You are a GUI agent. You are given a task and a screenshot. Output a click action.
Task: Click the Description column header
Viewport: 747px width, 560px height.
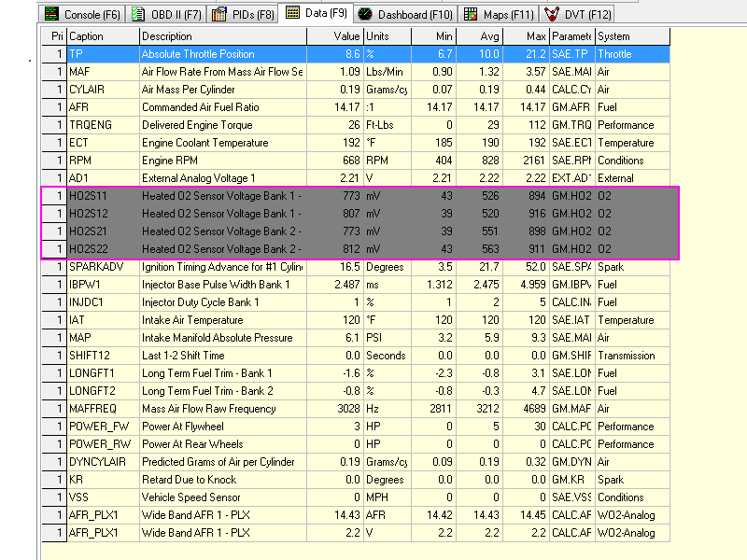(x=222, y=36)
